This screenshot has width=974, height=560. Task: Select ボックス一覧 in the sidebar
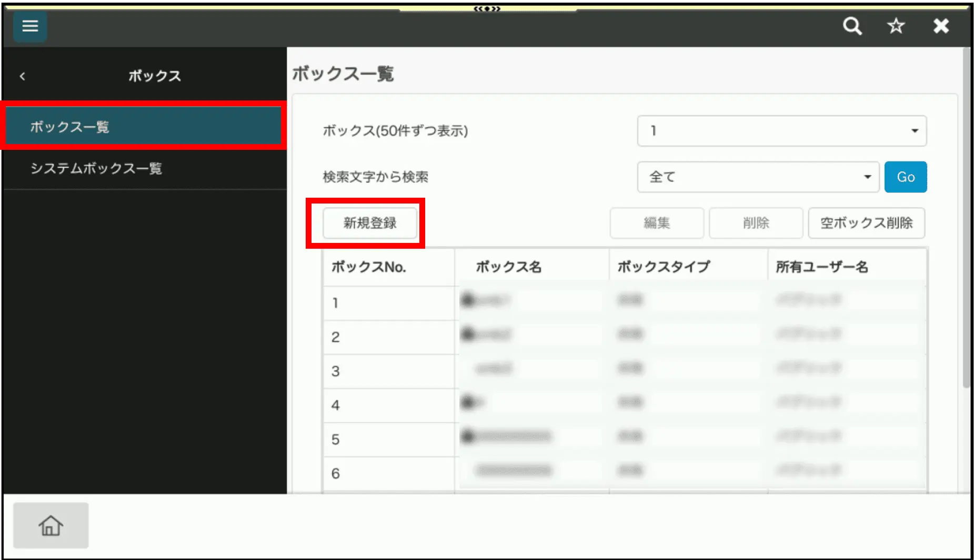tap(143, 127)
